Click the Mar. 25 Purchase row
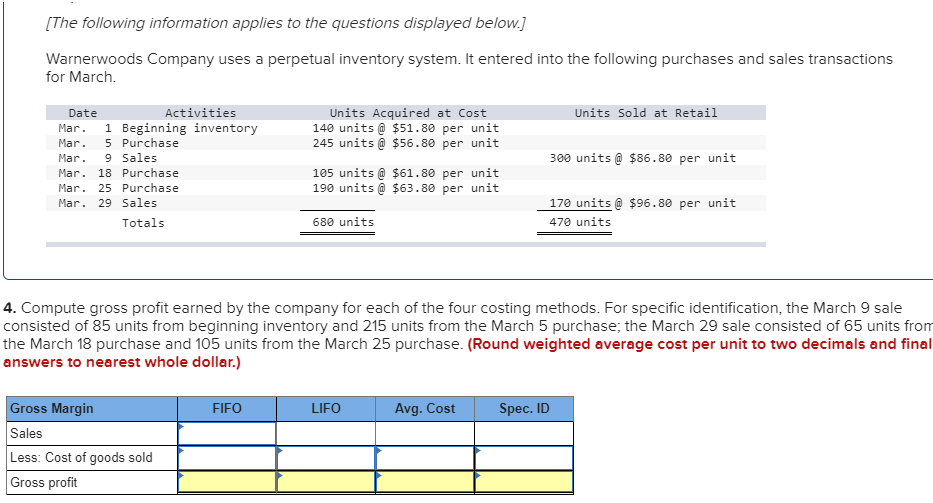The width and height of the screenshot is (933, 503). coord(406,188)
